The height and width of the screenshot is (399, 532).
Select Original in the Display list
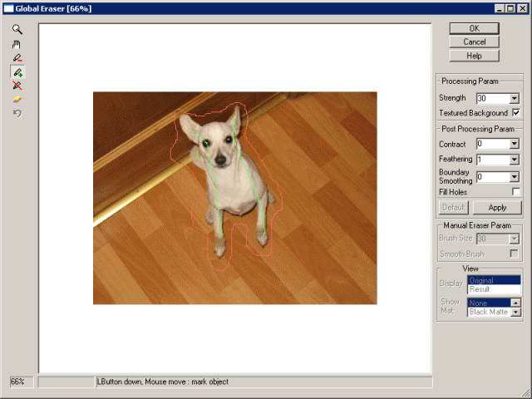click(494, 281)
